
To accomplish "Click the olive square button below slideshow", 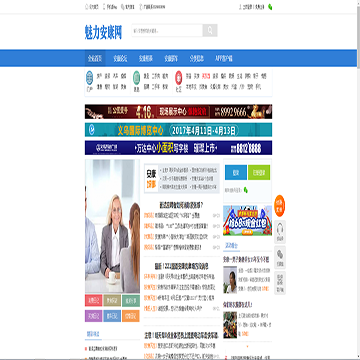I will coord(112,300).
